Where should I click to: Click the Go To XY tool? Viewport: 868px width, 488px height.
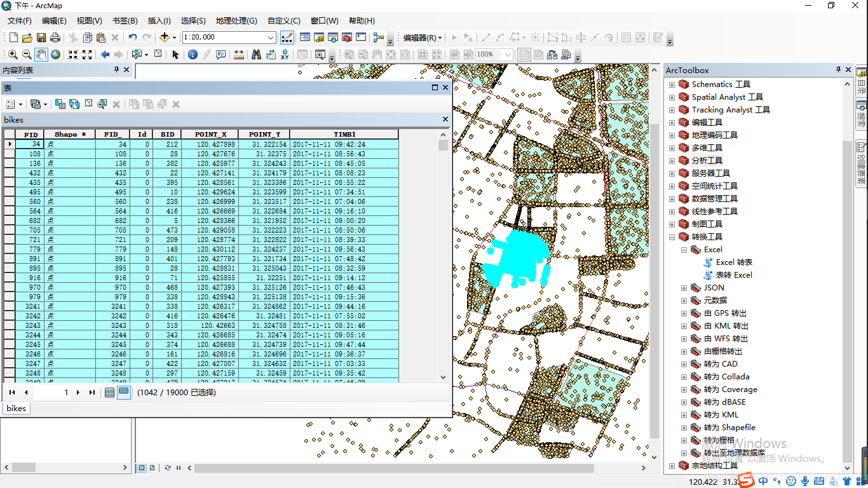tap(285, 55)
